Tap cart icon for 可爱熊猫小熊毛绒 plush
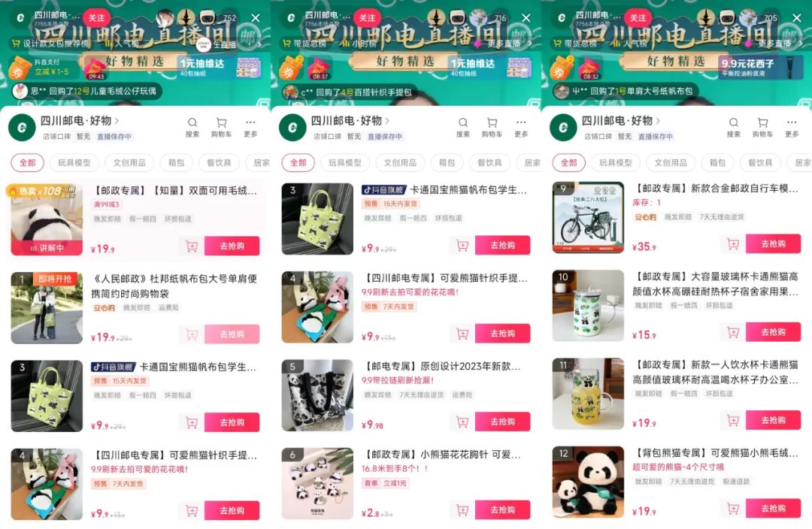Screen dimensions: 812x529 pyautogui.click(x=733, y=508)
